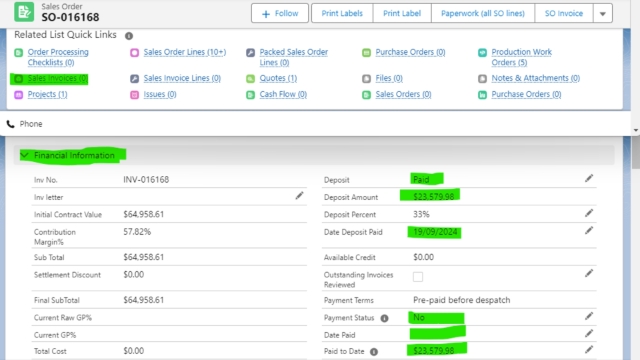Select Pre-paid before despatch payment terms
This screenshot has width=640, height=360.
(462, 300)
